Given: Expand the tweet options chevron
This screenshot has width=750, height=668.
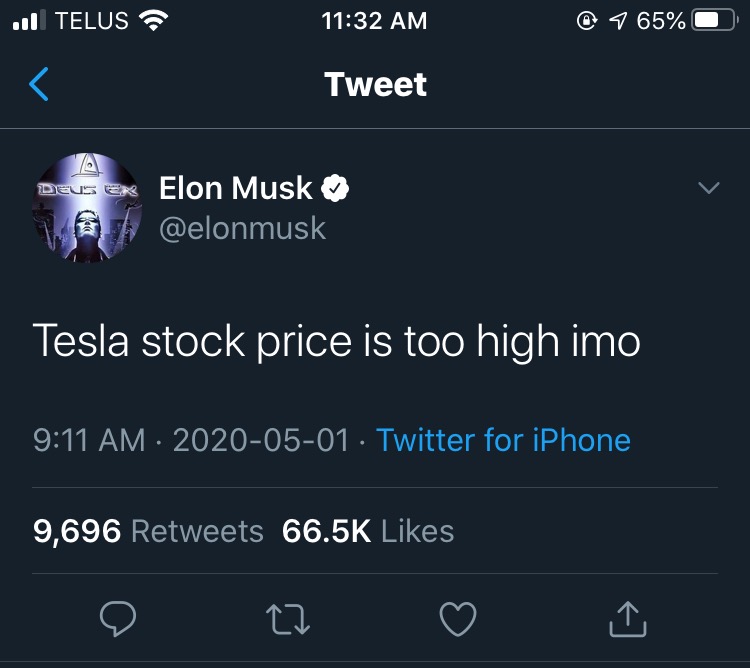Looking at the screenshot, I should coord(708,188).
